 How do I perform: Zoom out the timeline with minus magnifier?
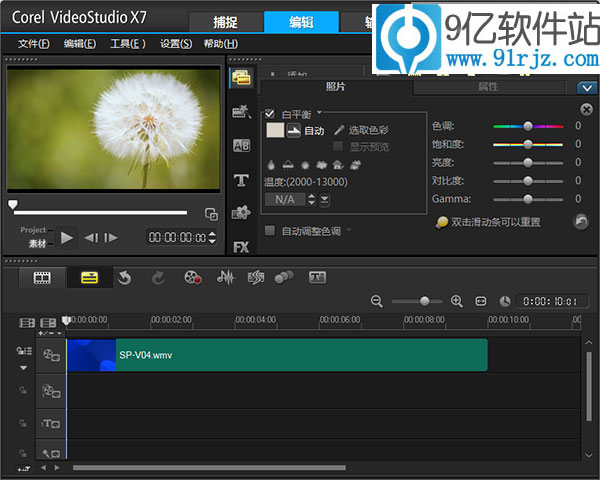pyautogui.click(x=377, y=300)
